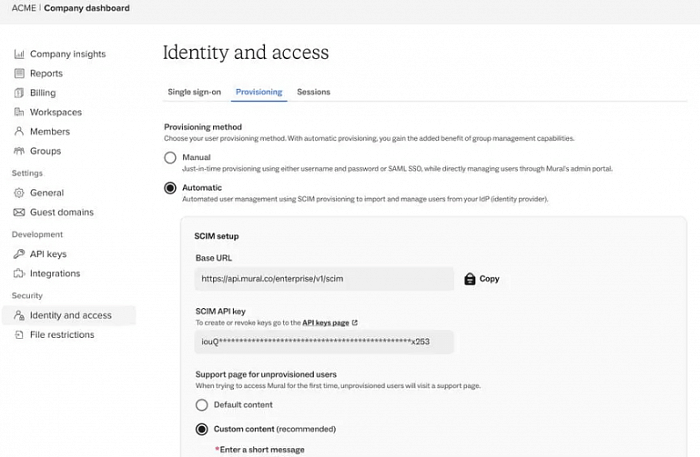Image resolution: width=700 pixels, height=457 pixels.
Task: Select the Automatic provisioning radio button
Action: pyautogui.click(x=170, y=188)
